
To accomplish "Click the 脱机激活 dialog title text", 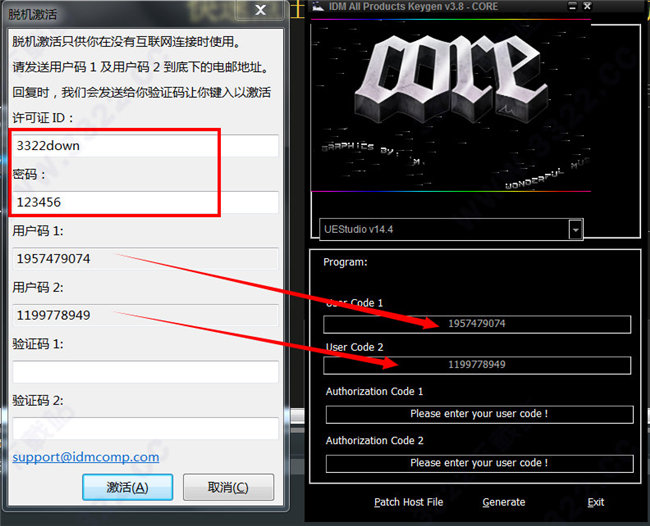I will click(32, 15).
